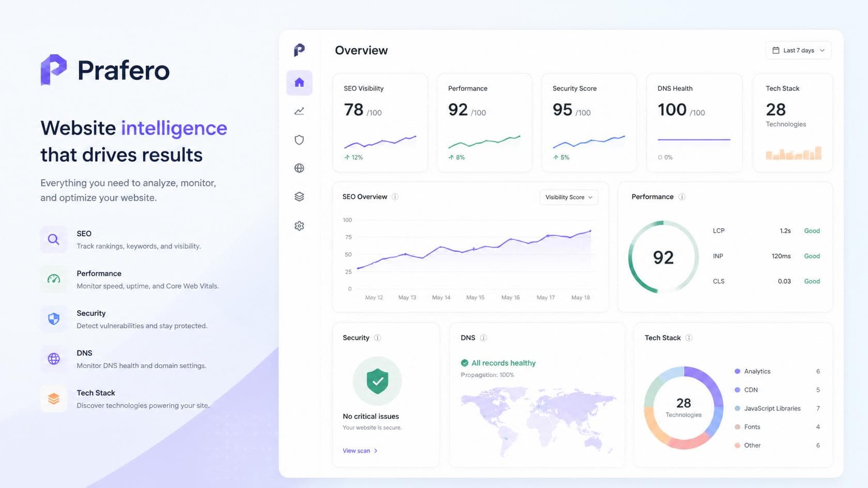This screenshot has height=488, width=868.
Task: Click the No critical issues text
Action: (x=371, y=416)
